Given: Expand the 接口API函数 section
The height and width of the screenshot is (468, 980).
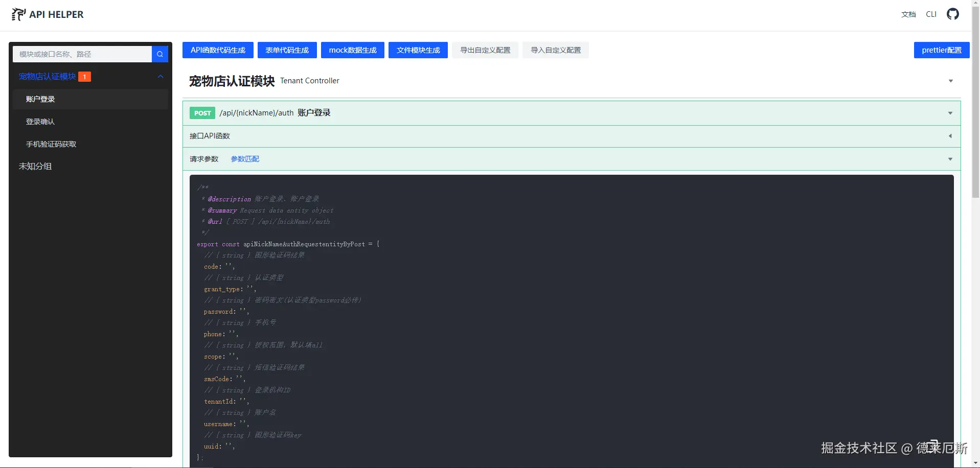Looking at the screenshot, I should coord(950,136).
